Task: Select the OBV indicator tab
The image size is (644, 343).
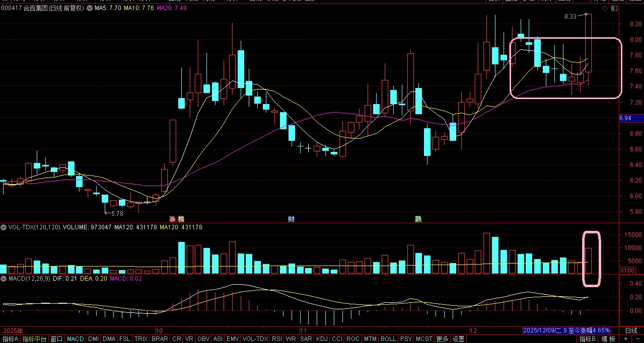Action: 203,339
